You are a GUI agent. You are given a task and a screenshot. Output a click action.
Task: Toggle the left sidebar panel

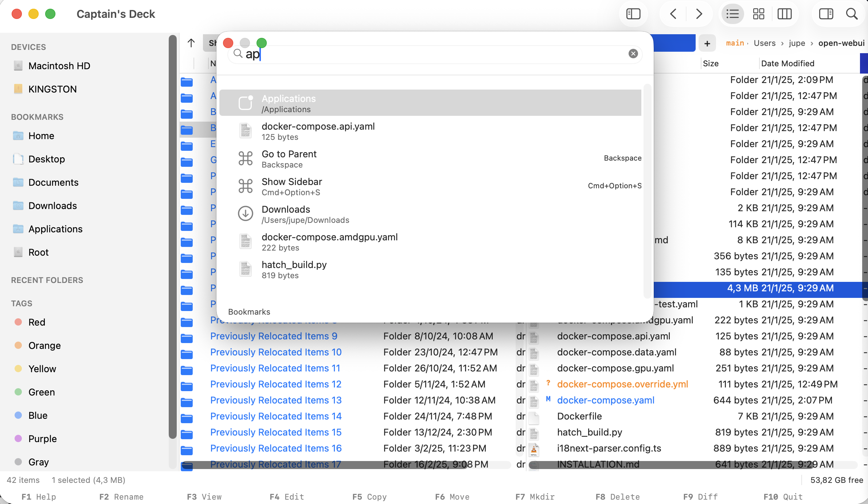(x=633, y=14)
